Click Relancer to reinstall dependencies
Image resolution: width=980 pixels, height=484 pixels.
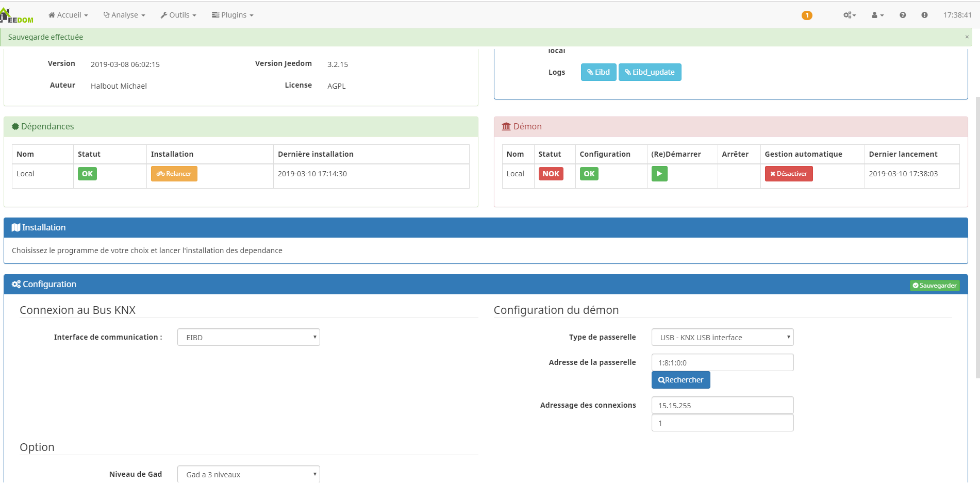tap(174, 174)
